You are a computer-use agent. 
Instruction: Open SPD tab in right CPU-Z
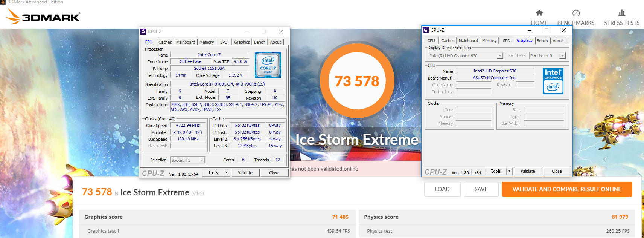pos(507,41)
